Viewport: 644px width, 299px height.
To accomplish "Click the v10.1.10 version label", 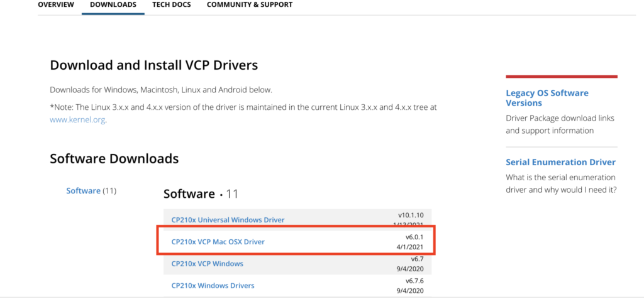I will [413, 215].
